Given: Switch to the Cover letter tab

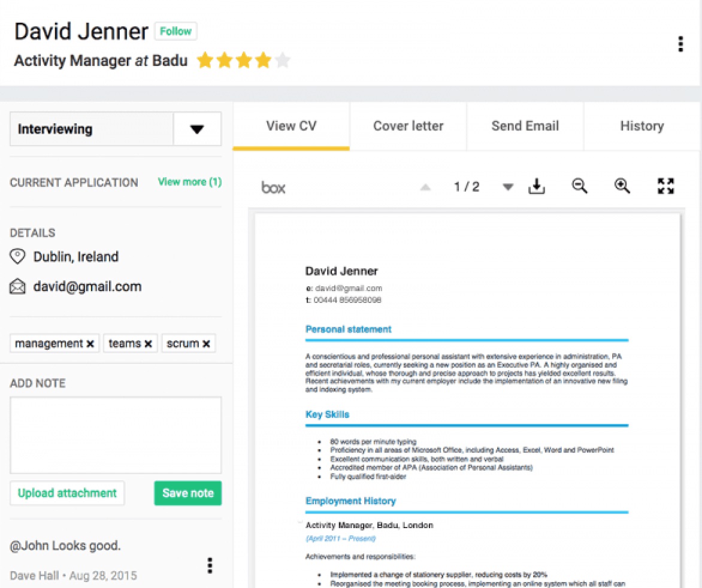Looking at the screenshot, I should [x=408, y=126].
